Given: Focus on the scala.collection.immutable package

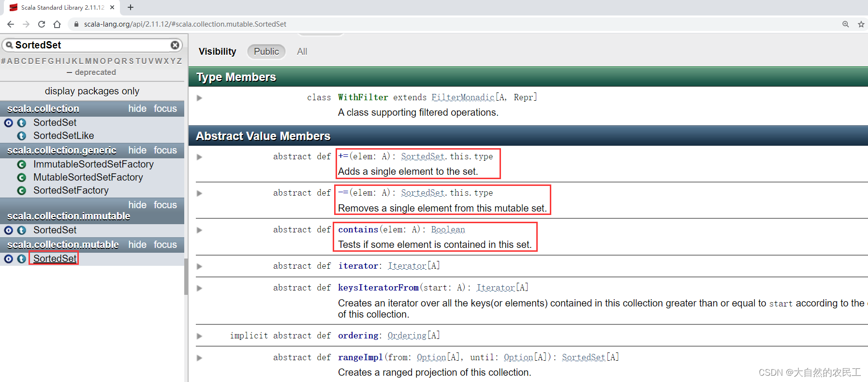Looking at the screenshot, I should point(165,205).
